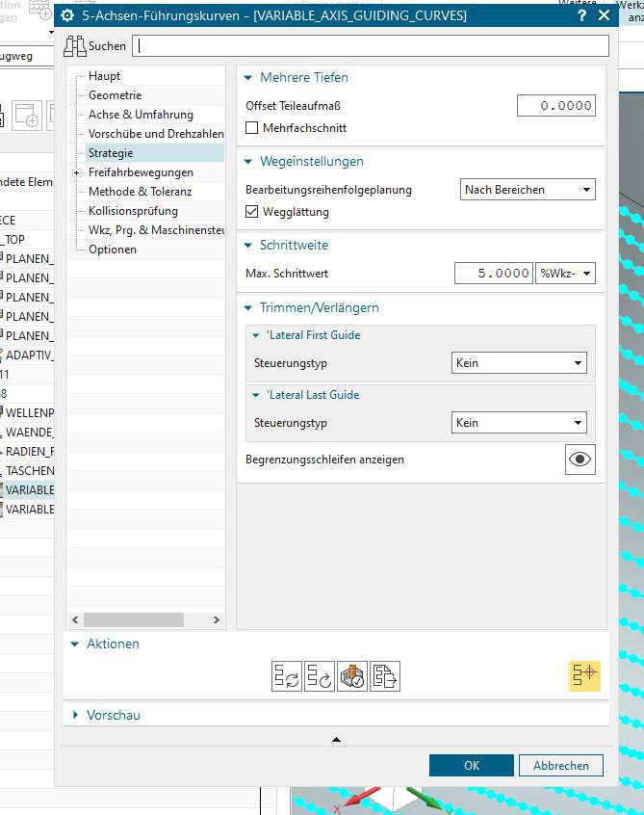This screenshot has height=815, width=644.
Task: Select Geometrie in the navigation tree
Action: point(116,95)
